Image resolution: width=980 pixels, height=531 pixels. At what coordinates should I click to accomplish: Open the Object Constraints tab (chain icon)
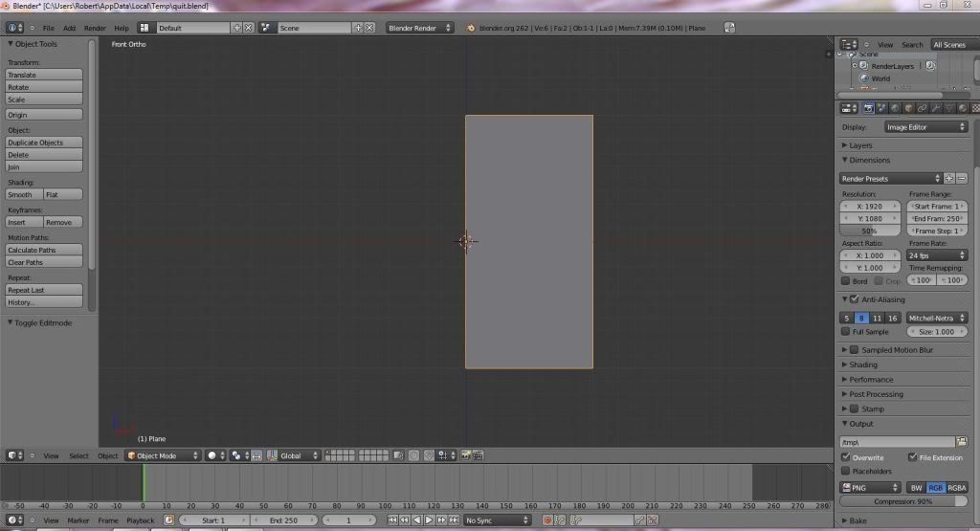[922, 108]
